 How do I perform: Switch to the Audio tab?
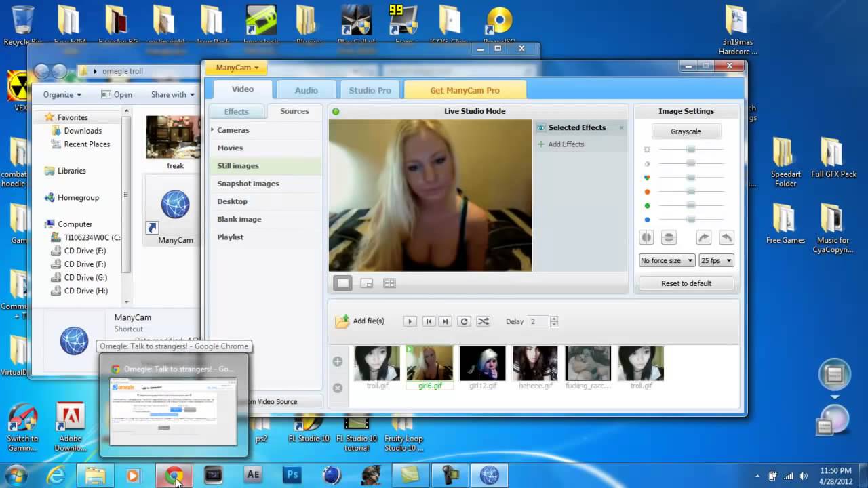(307, 90)
